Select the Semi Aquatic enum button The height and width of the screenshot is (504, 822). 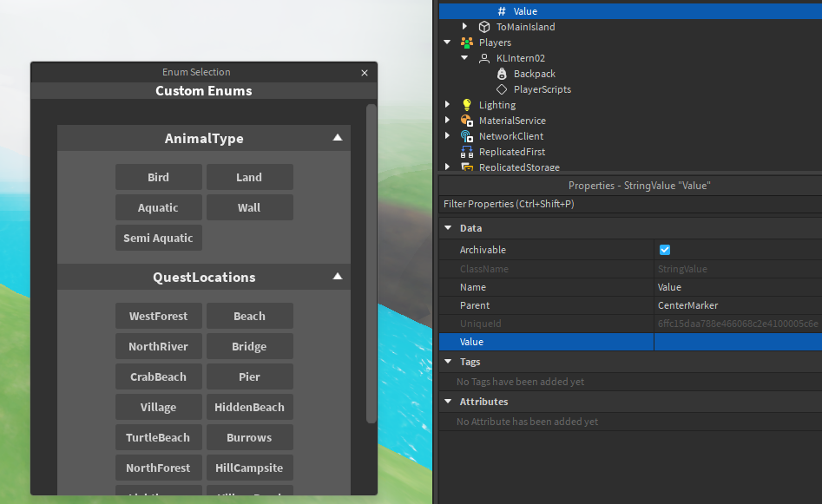158,238
